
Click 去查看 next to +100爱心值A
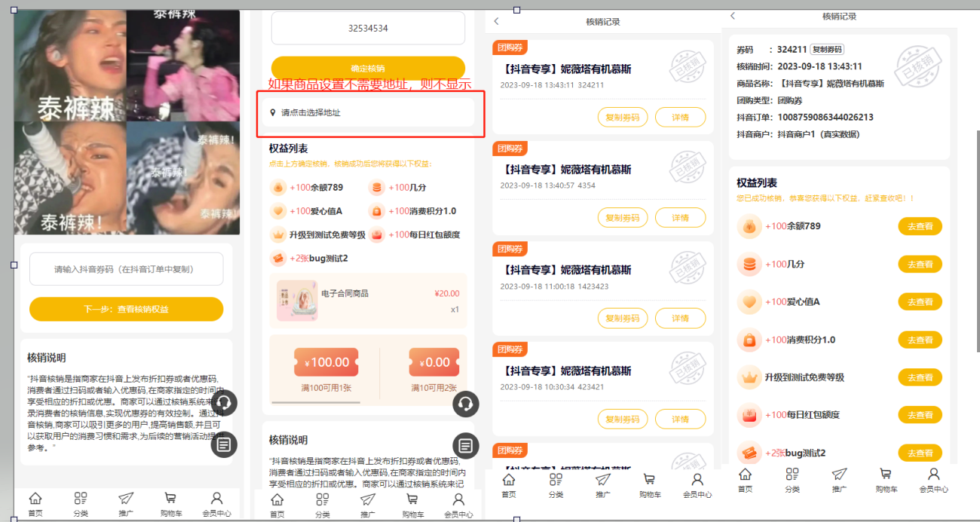coord(920,302)
